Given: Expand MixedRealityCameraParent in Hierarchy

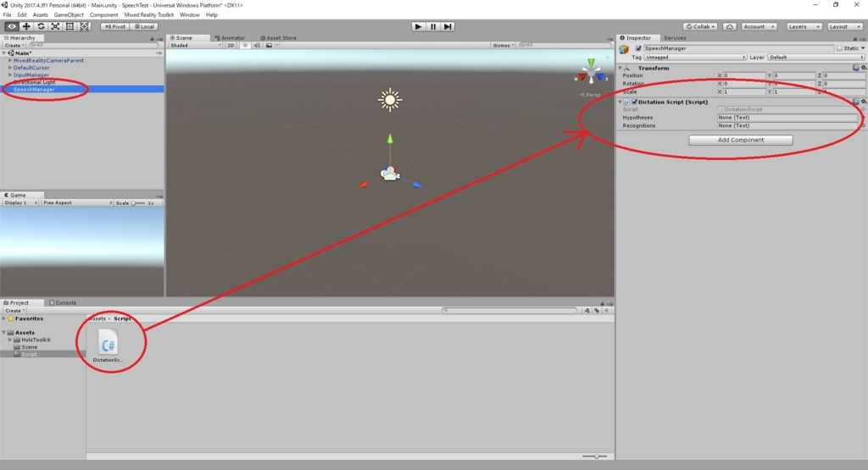Looking at the screenshot, I should pos(10,60).
